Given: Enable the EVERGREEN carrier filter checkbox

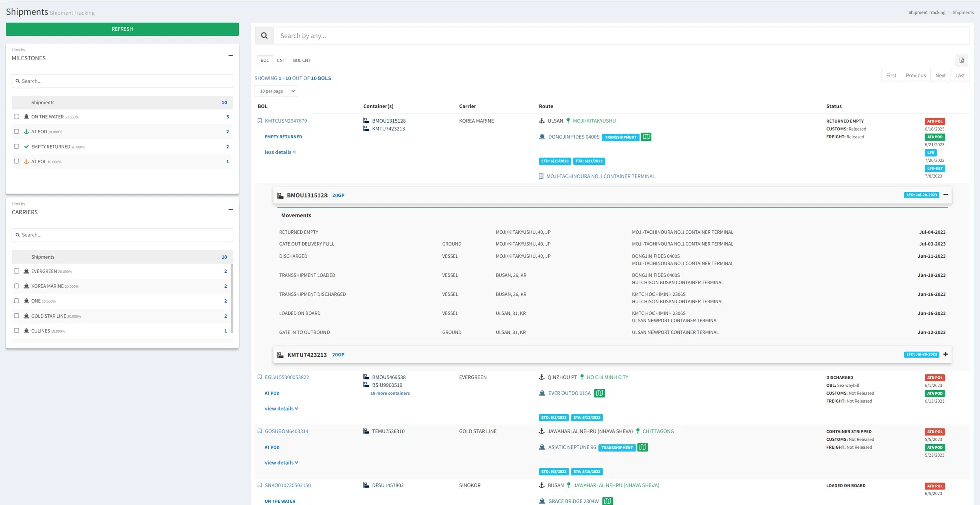Looking at the screenshot, I should [16, 271].
